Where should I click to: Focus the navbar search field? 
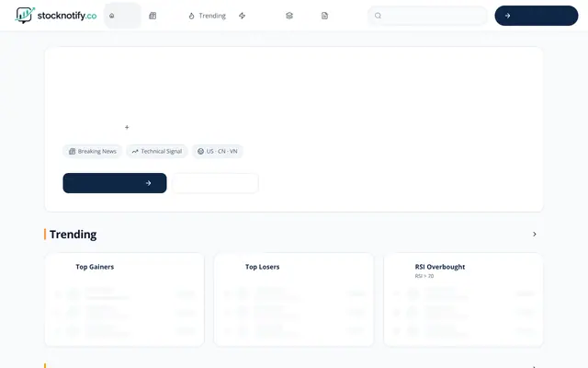click(x=427, y=16)
